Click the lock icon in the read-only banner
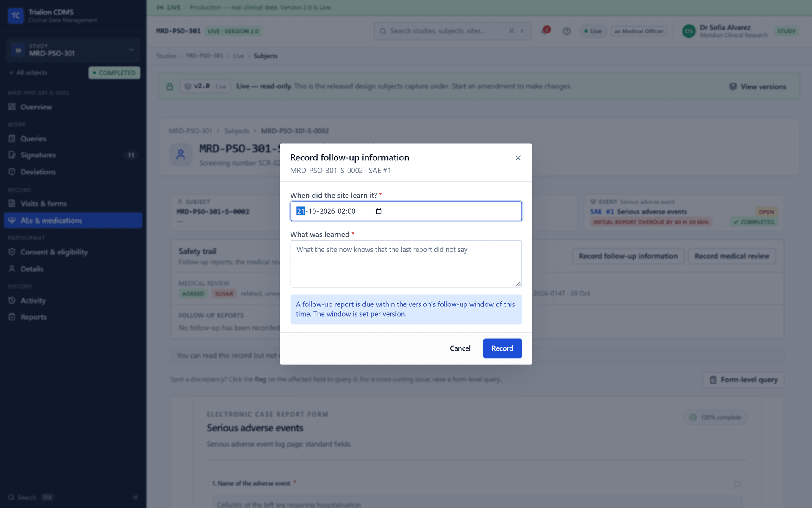Viewport: 812px width, 508px height. point(170,86)
